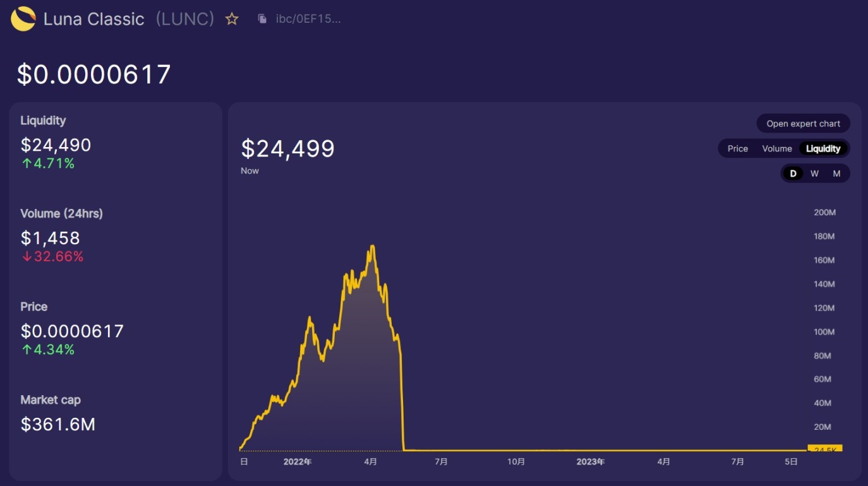
Task: Select the Market cap value $361.6M
Action: click(58, 424)
